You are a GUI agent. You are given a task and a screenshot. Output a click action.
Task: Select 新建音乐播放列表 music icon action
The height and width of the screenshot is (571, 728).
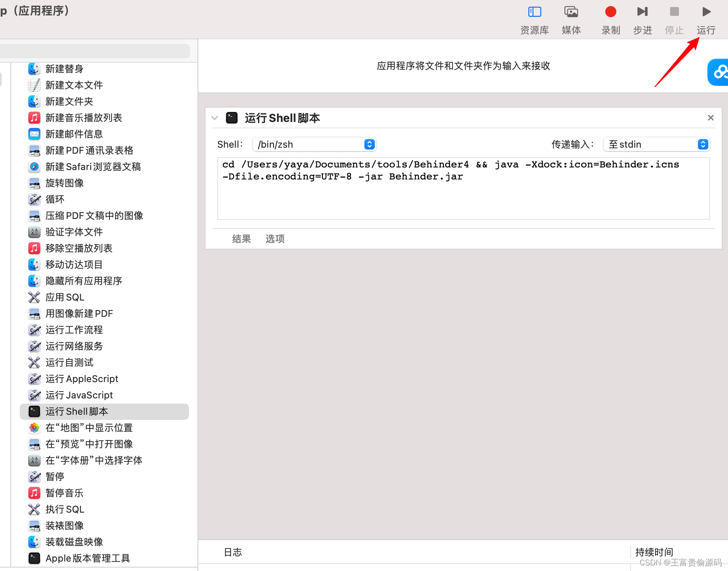click(x=34, y=118)
